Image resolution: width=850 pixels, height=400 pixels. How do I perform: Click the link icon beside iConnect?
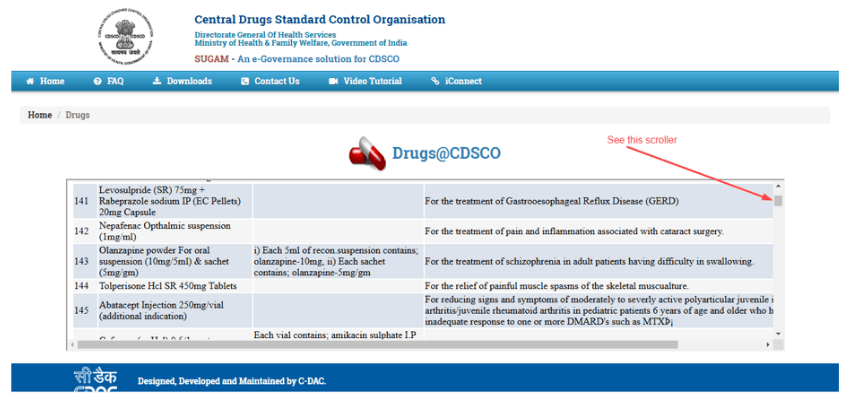[435, 81]
